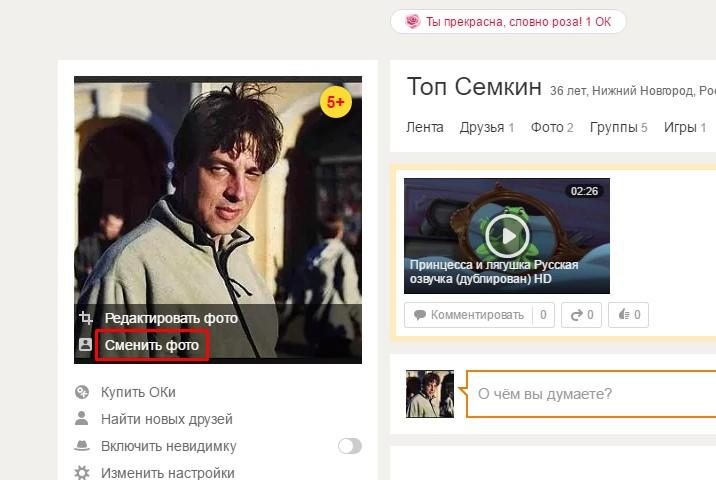
Task: Click the rose icon in the top banner
Action: point(413,21)
